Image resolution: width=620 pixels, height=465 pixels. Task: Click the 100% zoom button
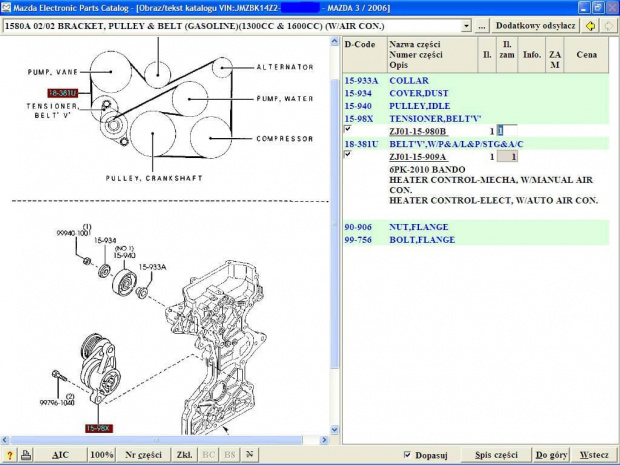pyautogui.click(x=102, y=455)
